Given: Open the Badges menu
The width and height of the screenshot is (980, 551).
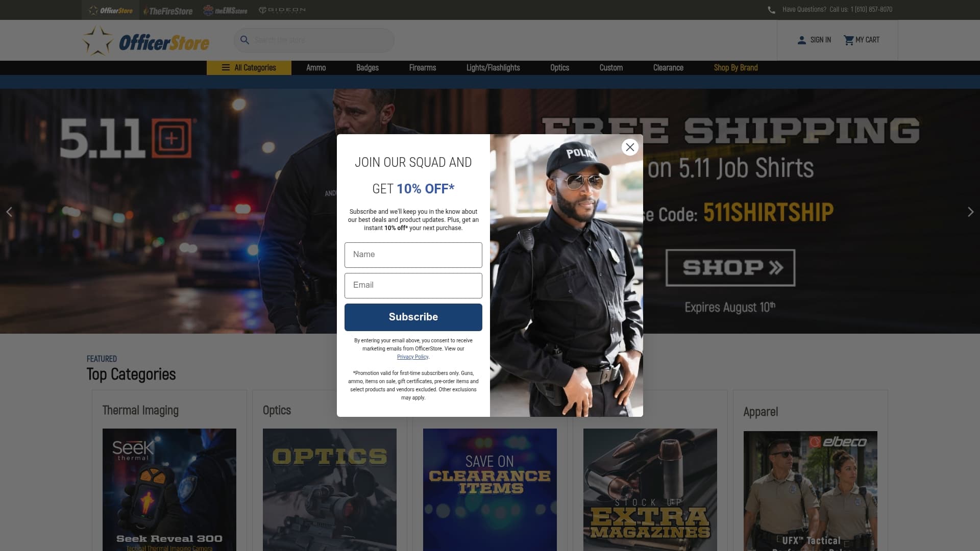Looking at the screenshot, I should click(367, 68).
